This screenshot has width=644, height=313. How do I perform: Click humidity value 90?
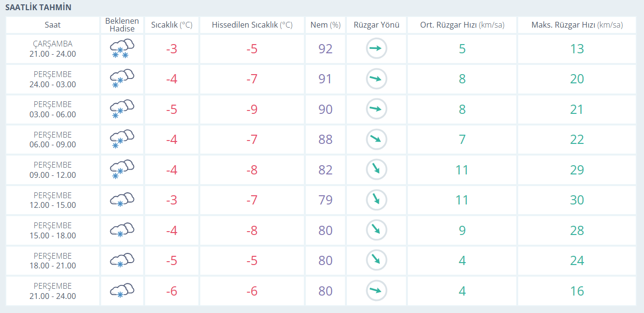click(x=326, y=110)
